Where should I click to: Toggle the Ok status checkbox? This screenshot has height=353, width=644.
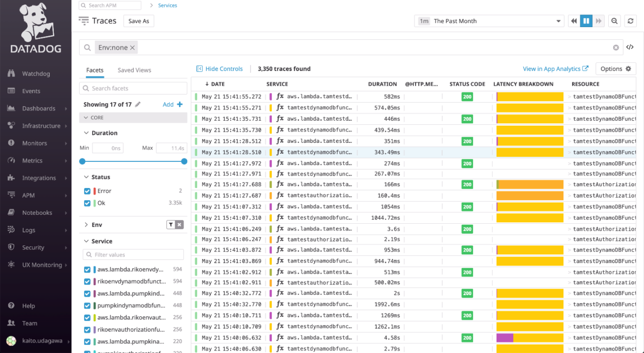click(87, 203)
